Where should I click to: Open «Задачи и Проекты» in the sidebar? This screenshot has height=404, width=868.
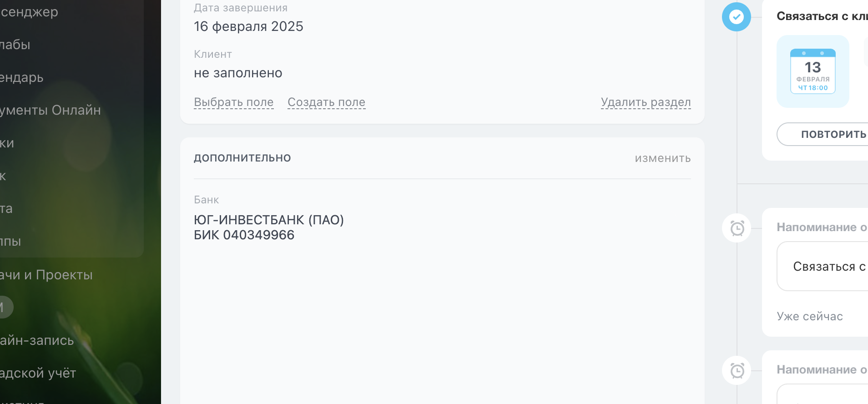pos(46,275)
